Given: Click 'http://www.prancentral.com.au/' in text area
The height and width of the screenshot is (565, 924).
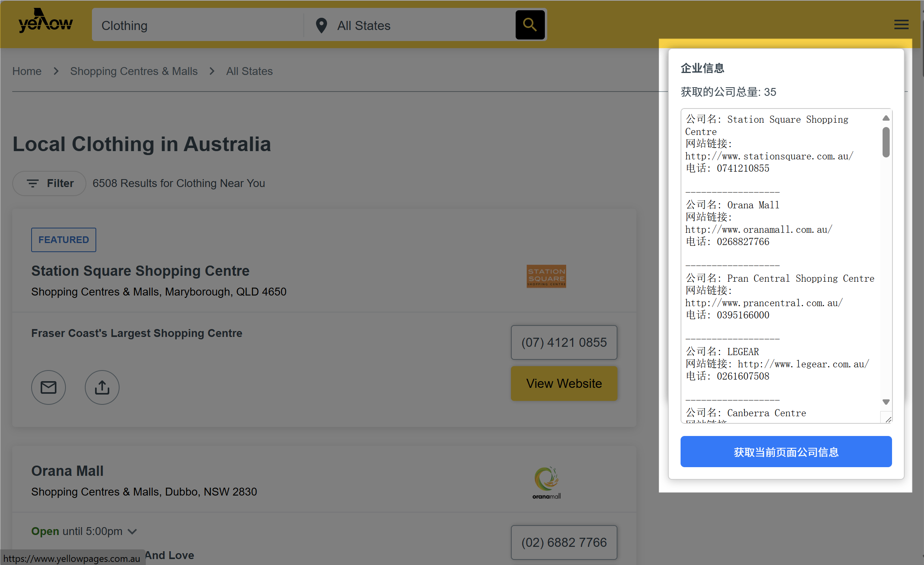Looking at the screenshot, I should [x=764, y=303].
